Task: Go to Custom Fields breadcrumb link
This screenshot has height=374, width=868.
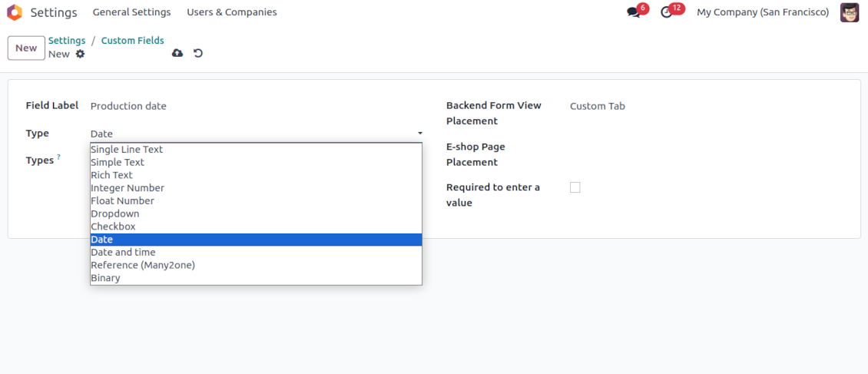Action: tap(132, 41)
